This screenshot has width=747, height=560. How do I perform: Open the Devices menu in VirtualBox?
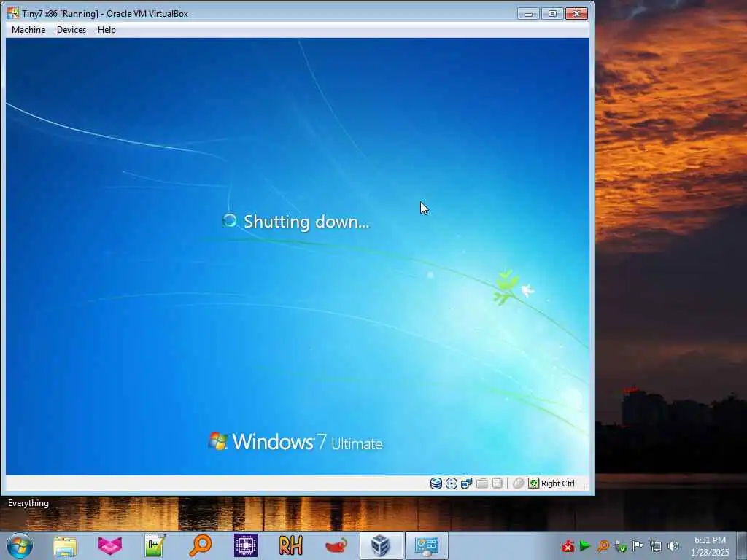tap(71, 30)
